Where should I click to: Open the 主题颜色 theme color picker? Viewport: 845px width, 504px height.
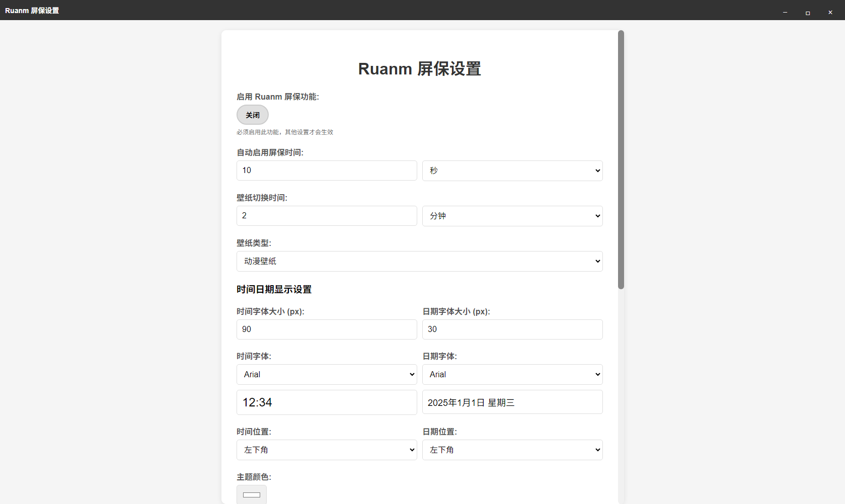[251, 495]
